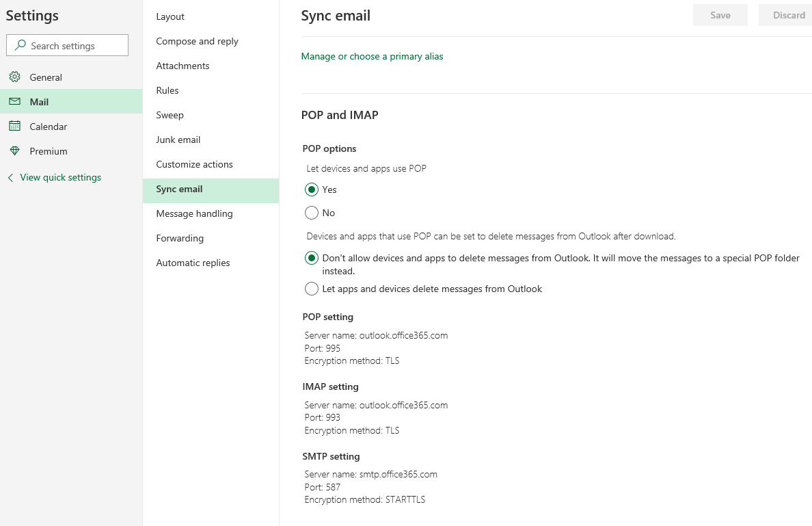Open the Rules settings page
The image size is (812, 526).
click(x=167, y=90)
